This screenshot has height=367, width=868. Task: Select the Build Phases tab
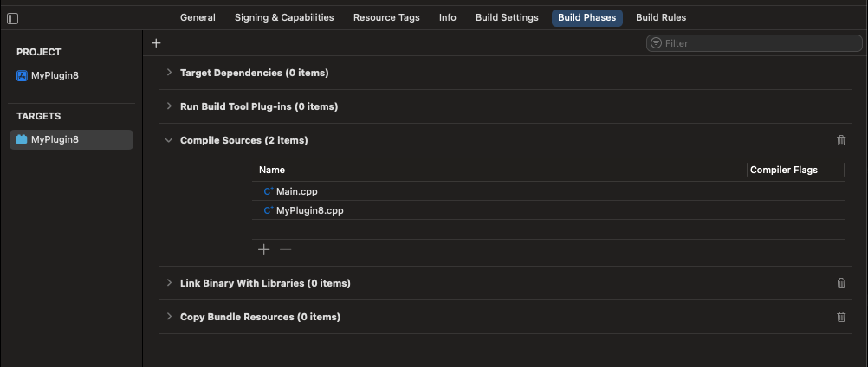[586, 17]
